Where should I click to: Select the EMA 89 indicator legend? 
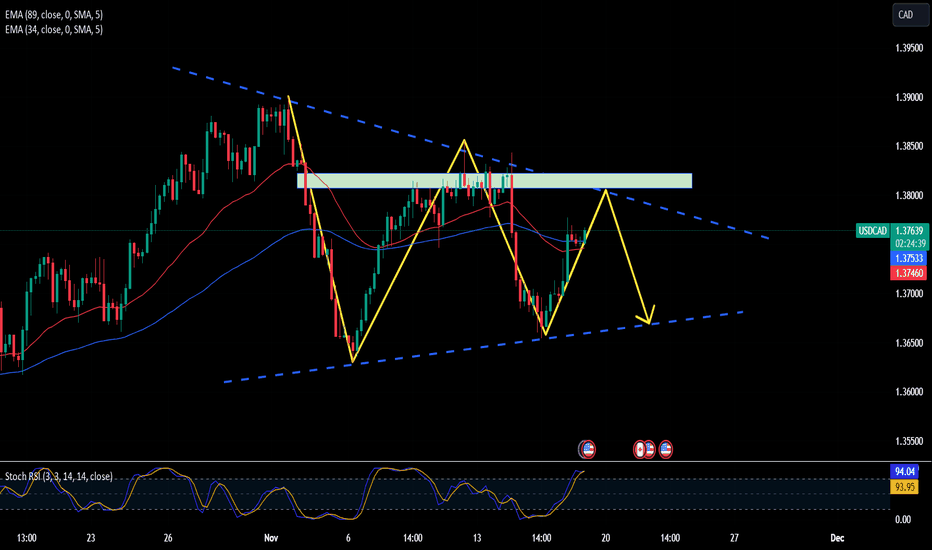coord(54,15)
